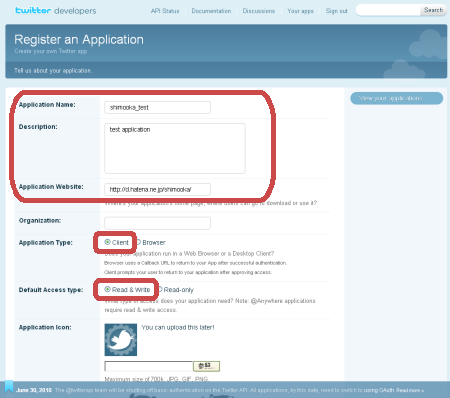The height and width of the screenshot is (398, 450).
Task: Select the default Twitter bird application icon
Action: (121, 340)
